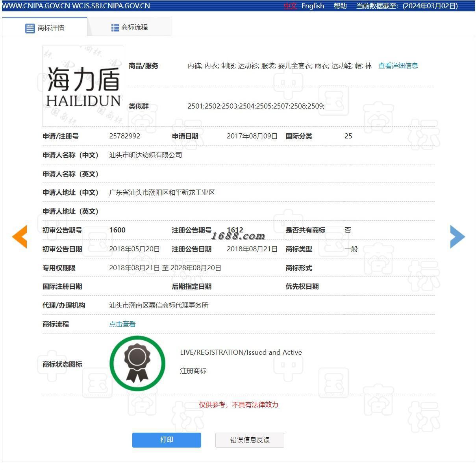This screenshot has height=470, width=476.
Task: Switch to the 商标流程 tab
Action: [130, 27]
